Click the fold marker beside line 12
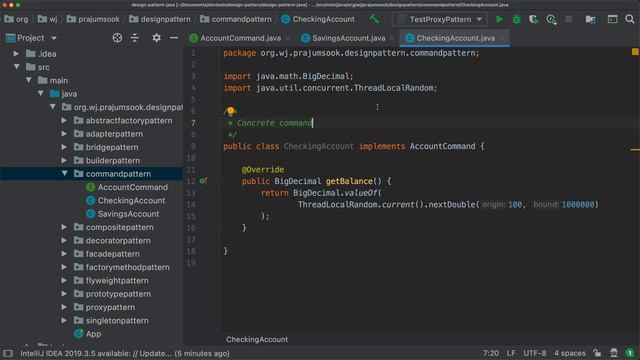 (x=220, y=181)
